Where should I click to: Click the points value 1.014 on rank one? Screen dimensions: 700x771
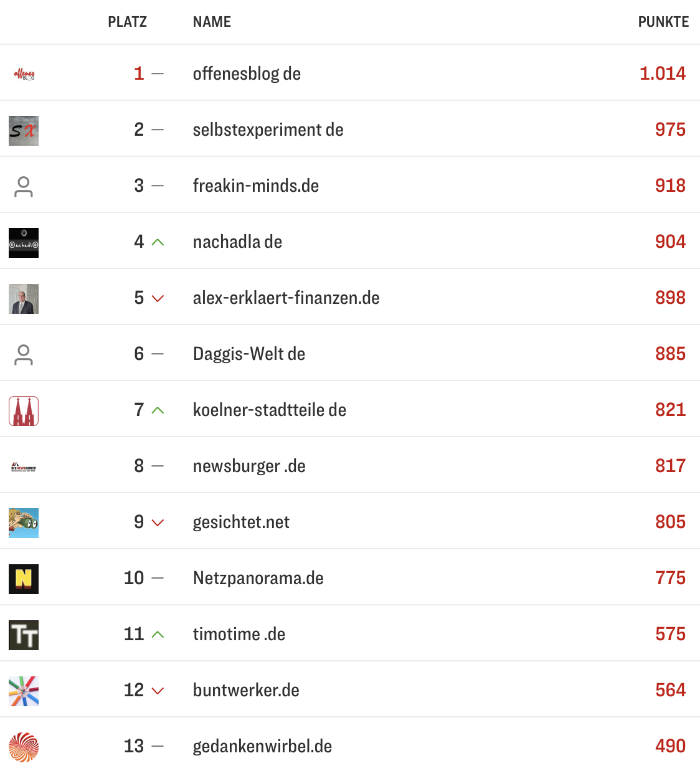click(661, 73)
